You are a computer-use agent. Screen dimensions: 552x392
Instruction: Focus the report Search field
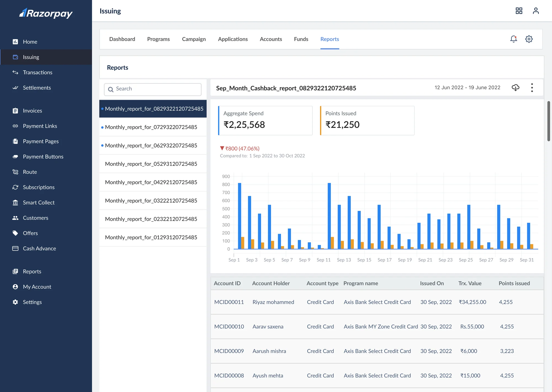[x=153, y=89]
